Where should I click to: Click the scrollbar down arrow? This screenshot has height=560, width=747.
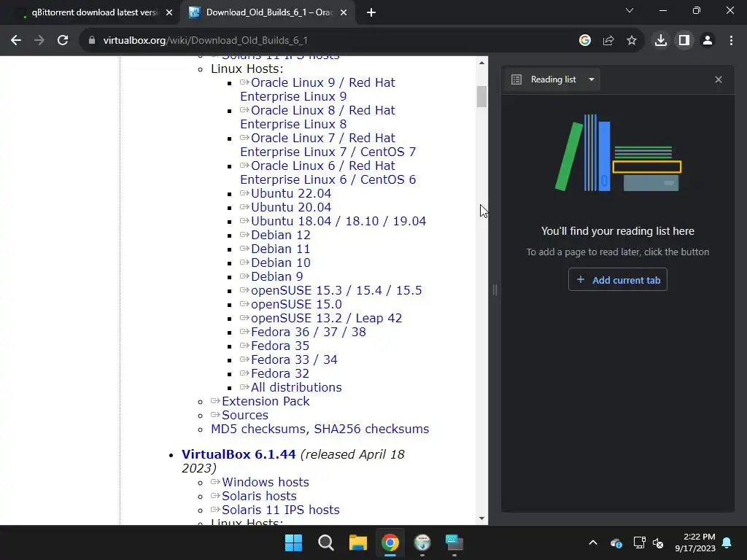tap(481, 518)
